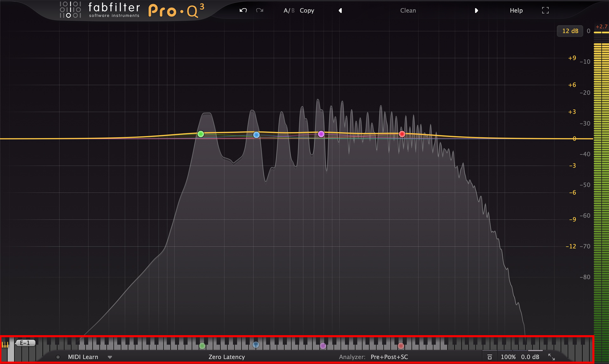Click the +2.7 peak level readout
The image size is (609, 364).
pyautogui.click(x=601, y=27)
